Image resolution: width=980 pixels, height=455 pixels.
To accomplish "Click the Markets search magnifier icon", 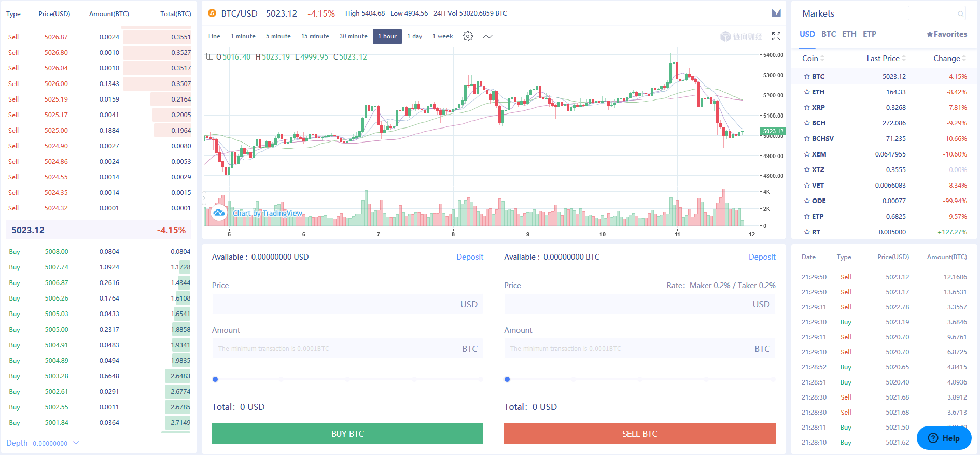I will [960, 14].
